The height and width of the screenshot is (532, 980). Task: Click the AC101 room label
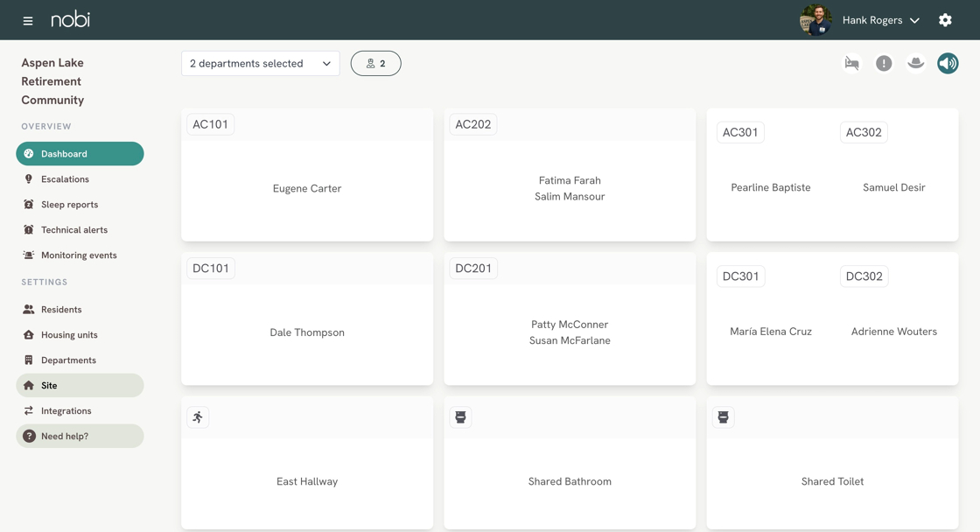[x=211, y=124]
